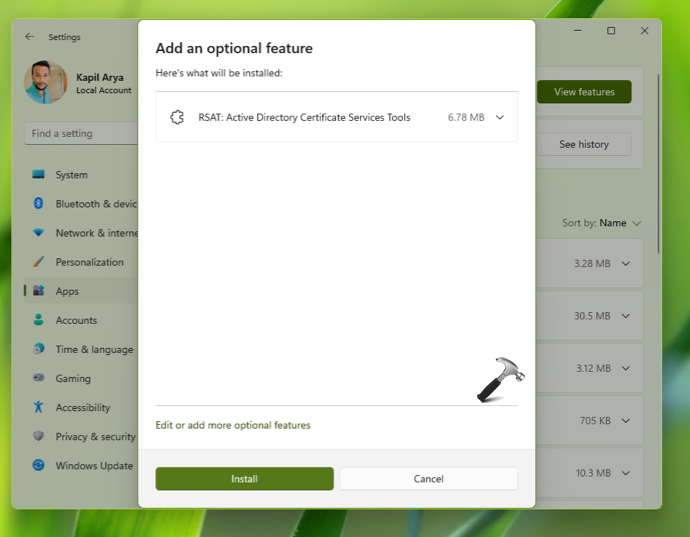Click the 6.78 MB size value

pos(466,117)
